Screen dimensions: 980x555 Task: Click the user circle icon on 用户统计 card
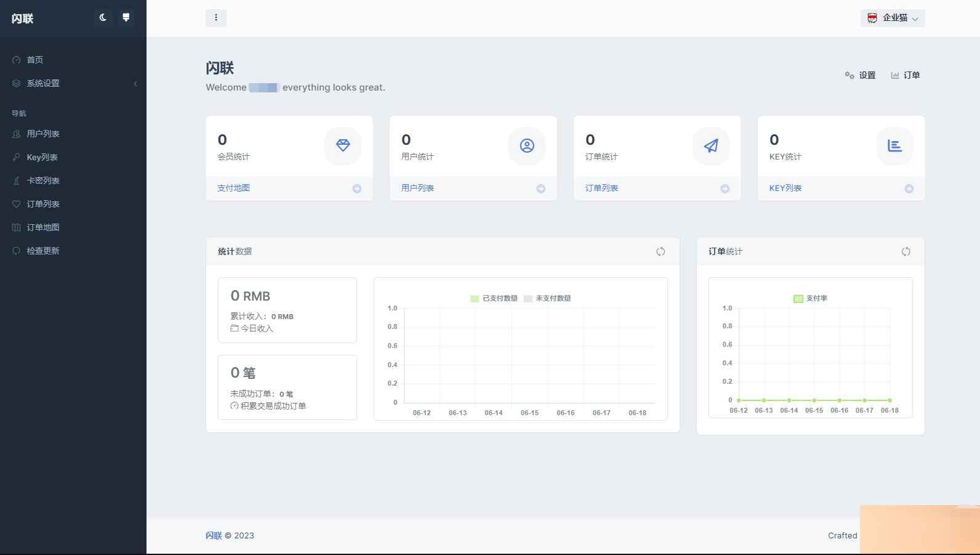[x=527, y=146]
